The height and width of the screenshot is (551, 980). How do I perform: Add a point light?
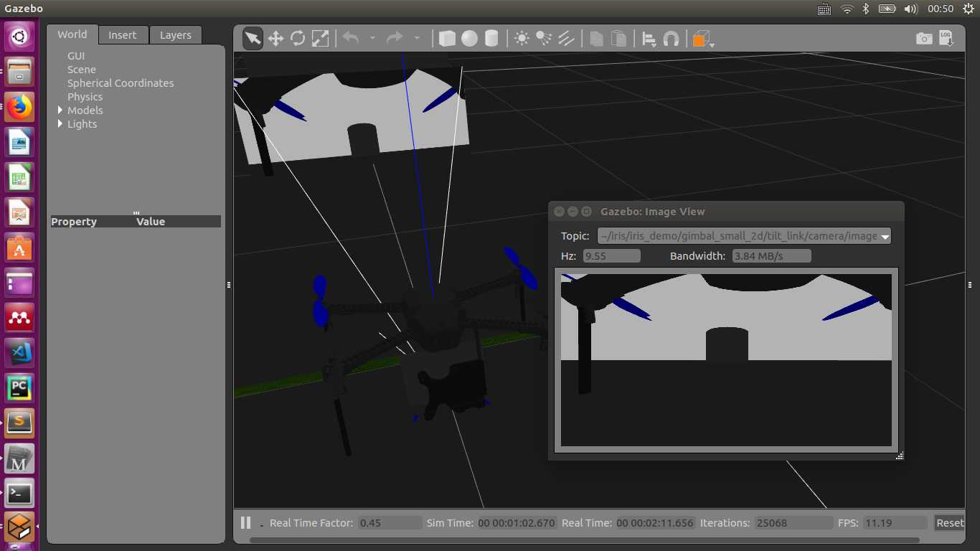click(522, 39)
